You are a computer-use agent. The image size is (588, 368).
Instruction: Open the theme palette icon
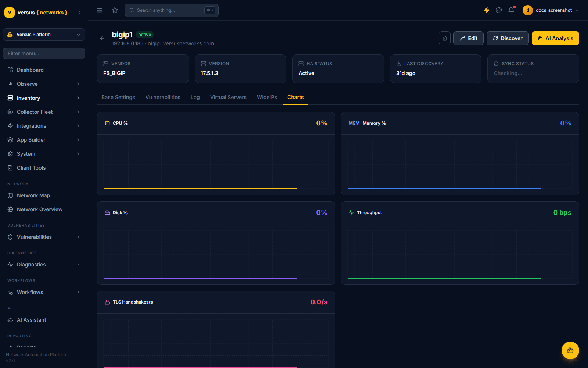[499, 10]
